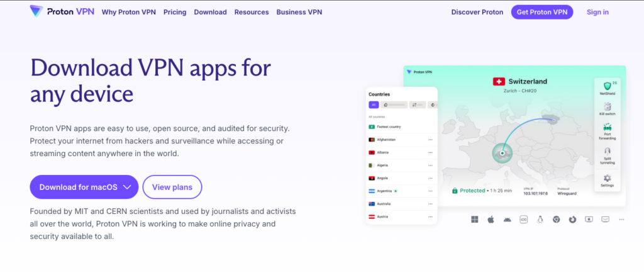The height and width of the screenshot is (280, 644).
Task: Click the All countries label
Action: pos(377,117)
